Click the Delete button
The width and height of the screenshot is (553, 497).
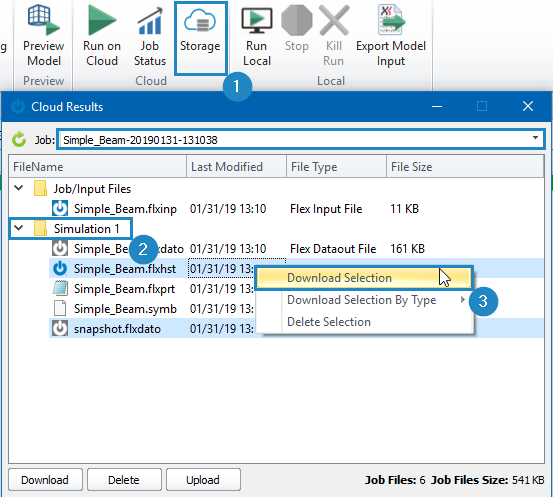[x=124, y=480]
